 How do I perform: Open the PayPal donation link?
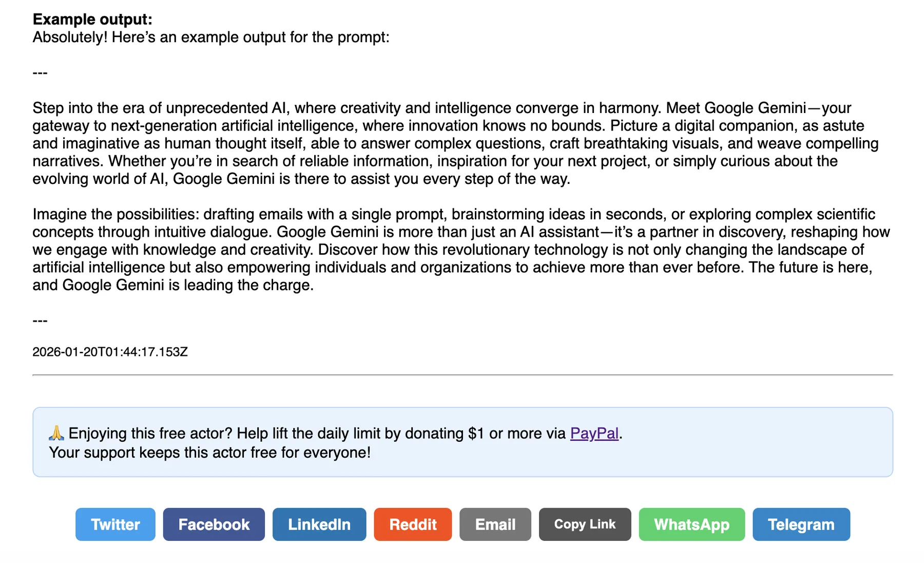pyautogui.click(x=594, y=434)
